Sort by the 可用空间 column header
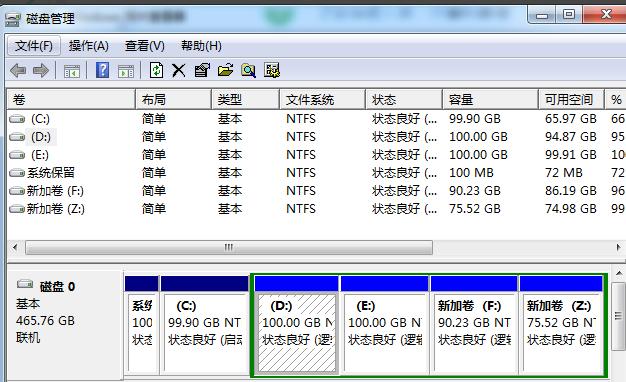Screen dimensions: 626x382 [x=571, y=99]
